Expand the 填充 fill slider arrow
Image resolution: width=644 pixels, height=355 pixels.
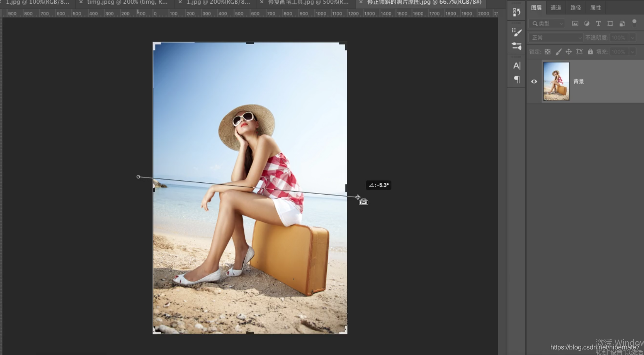coord(632,52)
